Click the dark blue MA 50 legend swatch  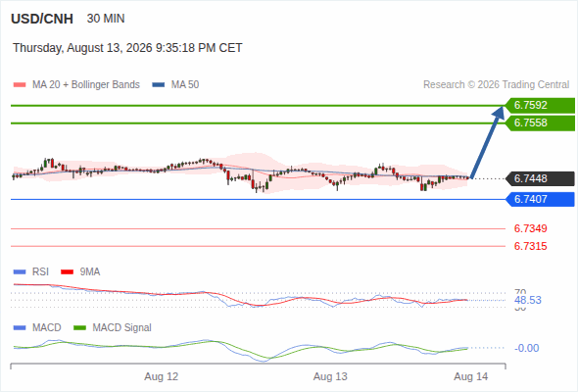[159, 85]
